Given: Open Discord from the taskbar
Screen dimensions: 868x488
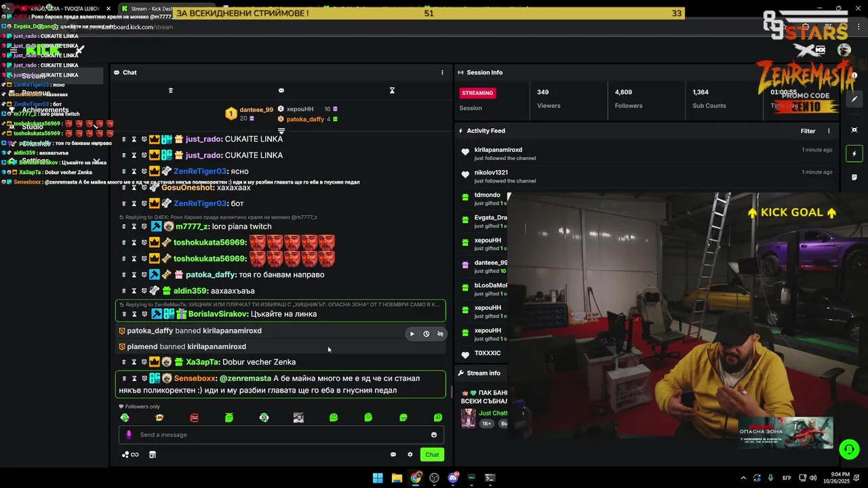Looking at the screenshot, I should 453,478.
